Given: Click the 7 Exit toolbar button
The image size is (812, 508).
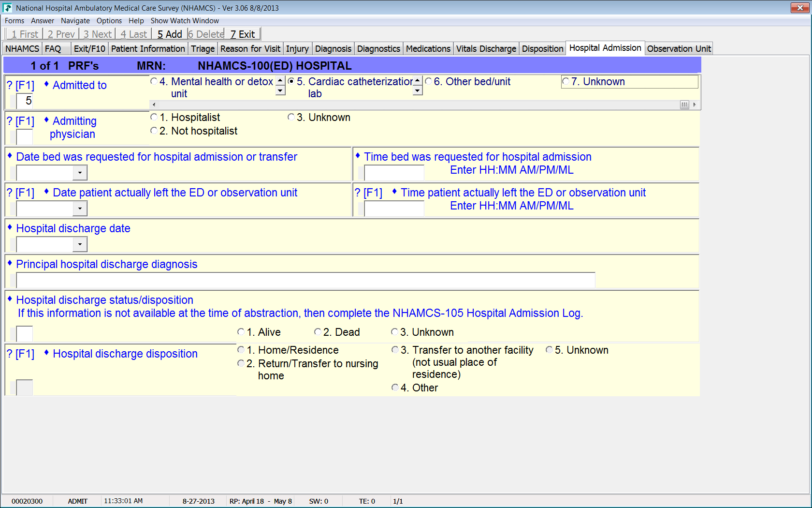Looking at the screenshot, I should (243, 34).
